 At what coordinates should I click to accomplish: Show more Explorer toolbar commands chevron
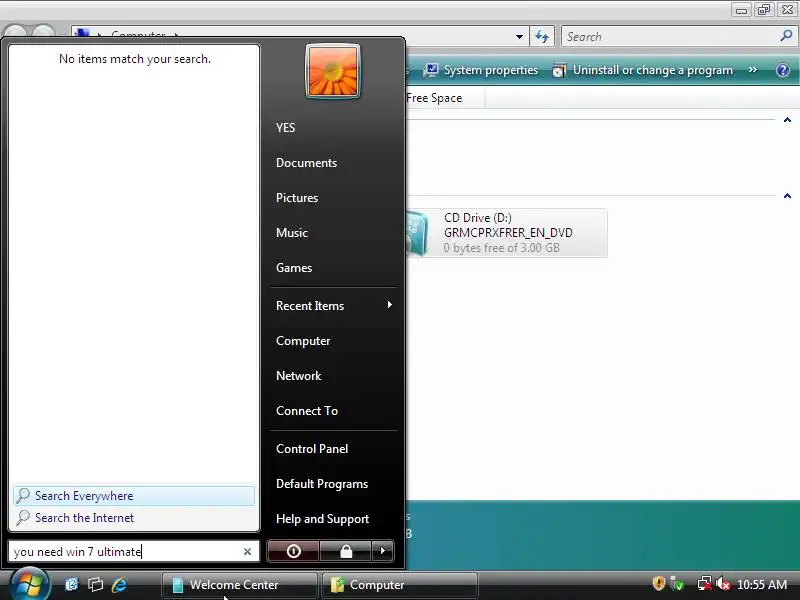point(753,70)
